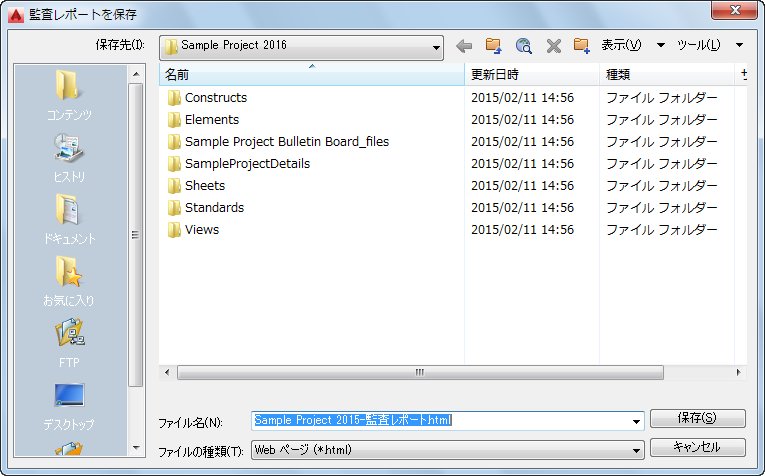765x476 pixels.
Task: Click the Sheets folder icon
Action: (x=174, y=186)
